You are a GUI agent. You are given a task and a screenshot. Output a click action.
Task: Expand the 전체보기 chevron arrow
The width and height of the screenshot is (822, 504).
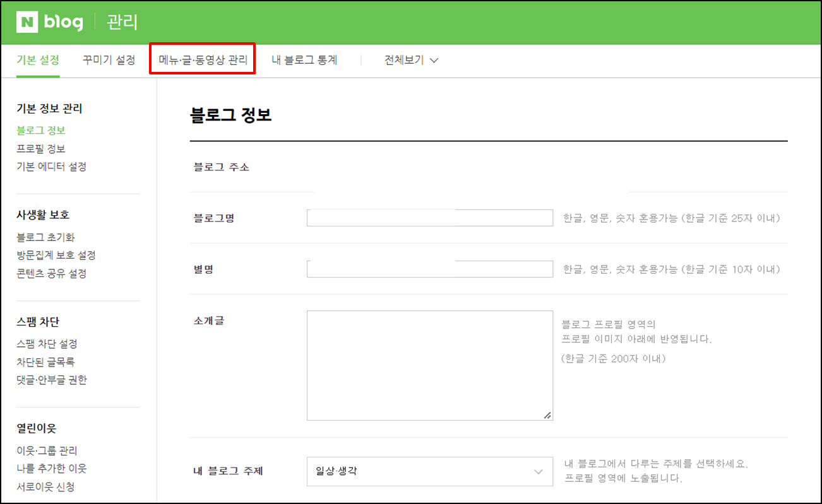(x=434, y=61)
